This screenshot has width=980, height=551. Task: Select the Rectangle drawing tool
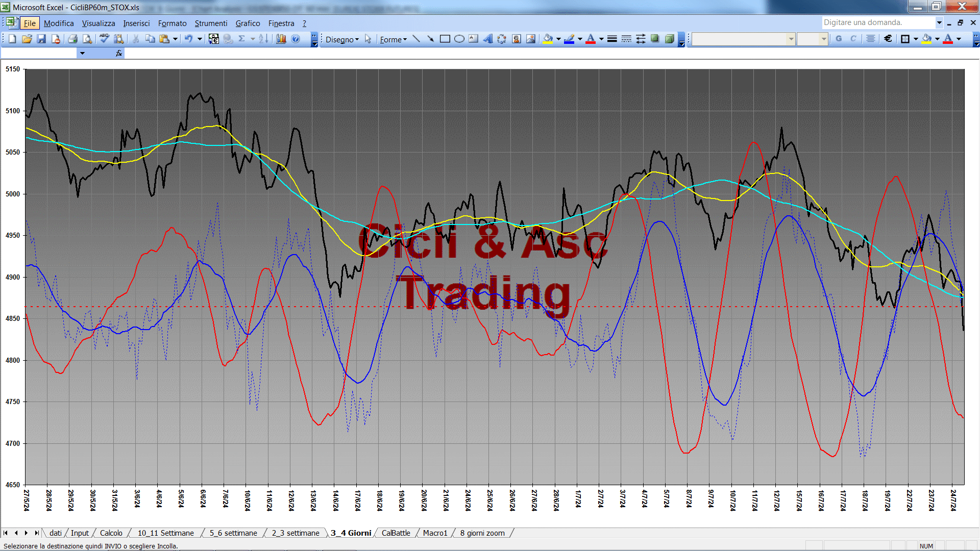[445, 39]
